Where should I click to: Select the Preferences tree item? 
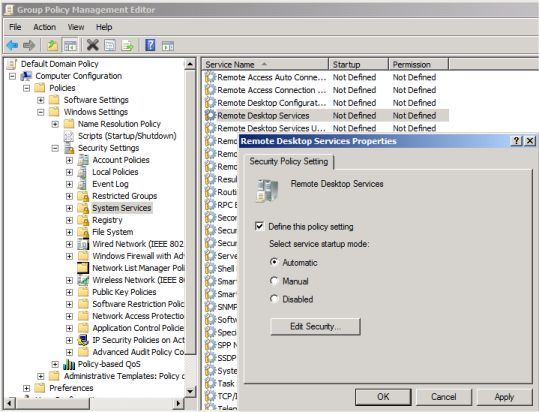point(71,388)
